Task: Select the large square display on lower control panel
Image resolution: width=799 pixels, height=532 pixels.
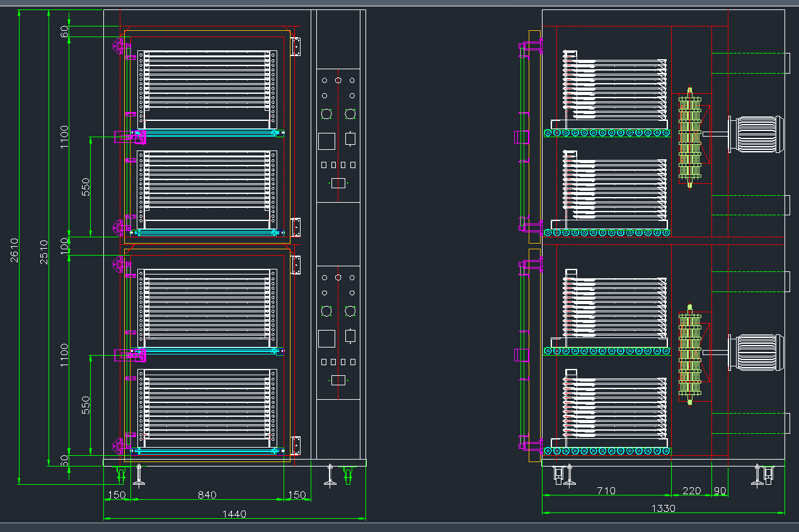Action: (326, 338)
